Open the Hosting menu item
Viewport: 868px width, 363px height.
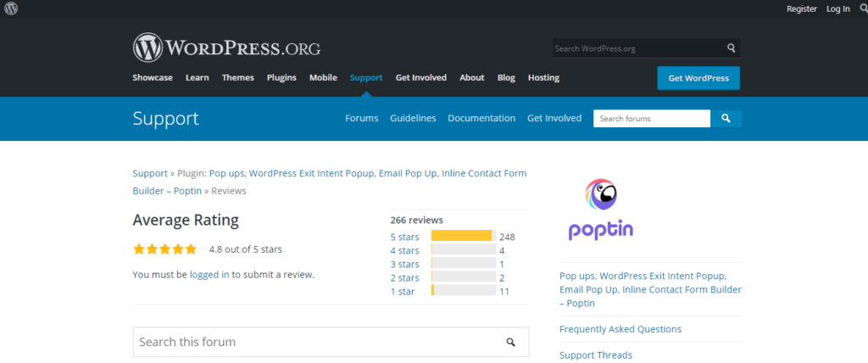click(543, 77)
